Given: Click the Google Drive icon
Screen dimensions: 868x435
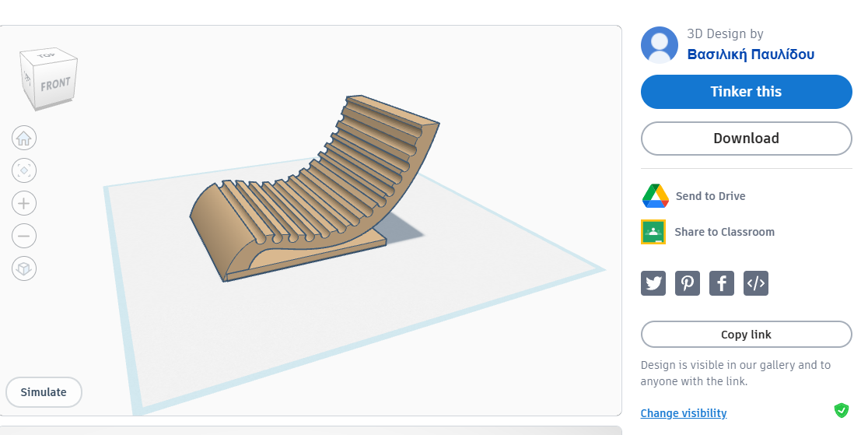Looking at the screenshot, I should point(655,196).
